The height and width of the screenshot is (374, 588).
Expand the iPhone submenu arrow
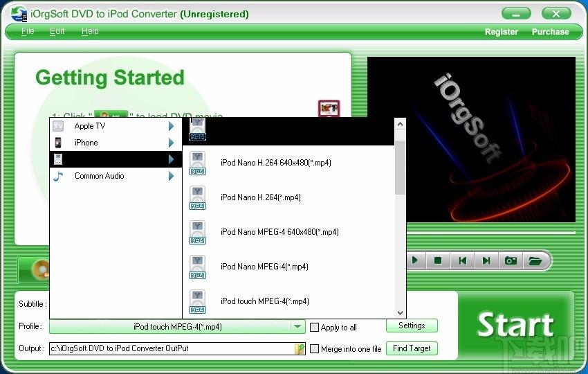click(x=171, y=143)
